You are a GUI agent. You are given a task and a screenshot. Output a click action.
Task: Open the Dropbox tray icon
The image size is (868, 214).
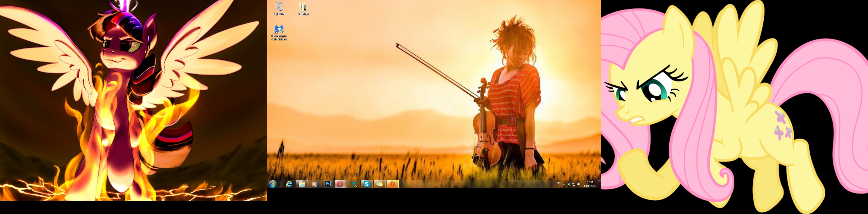[x=569, y=184]
